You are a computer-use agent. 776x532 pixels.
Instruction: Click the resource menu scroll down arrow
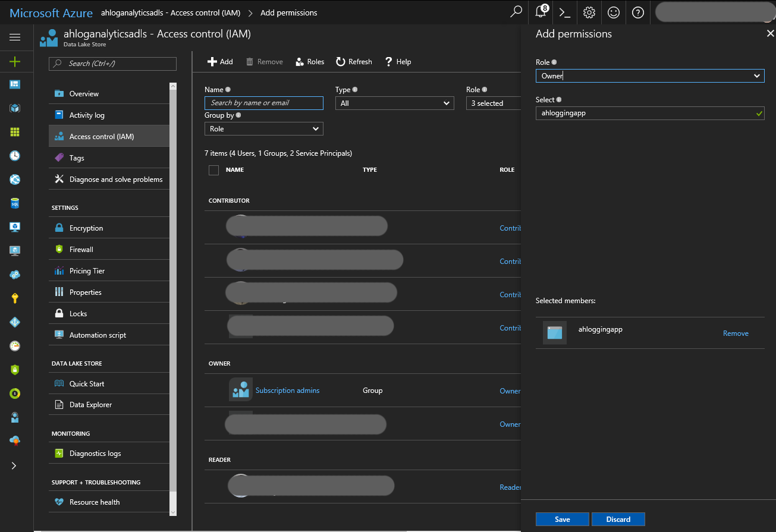[173, 512]
